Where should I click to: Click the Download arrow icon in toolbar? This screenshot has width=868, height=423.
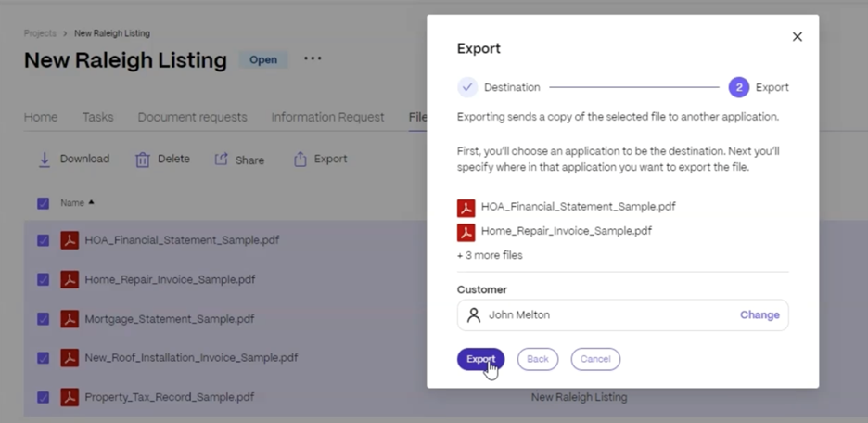click(x=44, y=160)
